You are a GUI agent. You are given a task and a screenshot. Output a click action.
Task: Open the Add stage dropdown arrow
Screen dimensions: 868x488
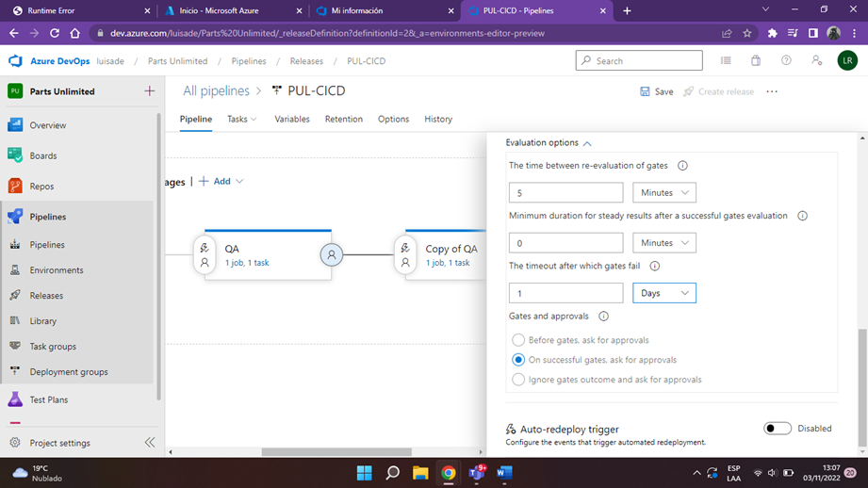point(239,181)
